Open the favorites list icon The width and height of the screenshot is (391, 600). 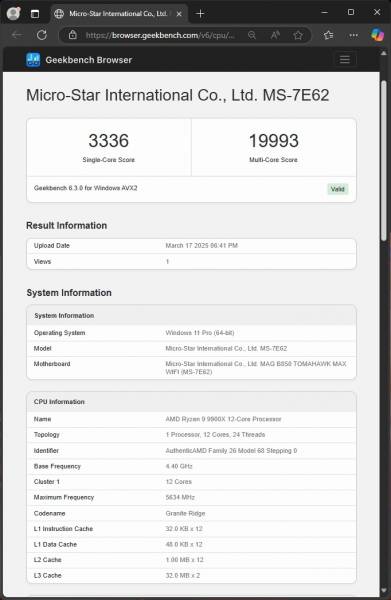point(328,35)
